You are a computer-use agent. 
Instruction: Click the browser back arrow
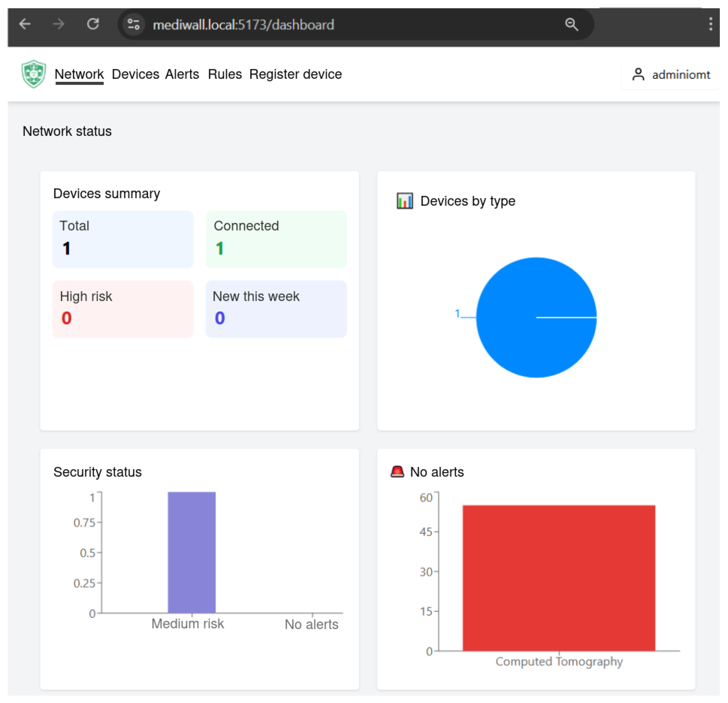[25, 25]
